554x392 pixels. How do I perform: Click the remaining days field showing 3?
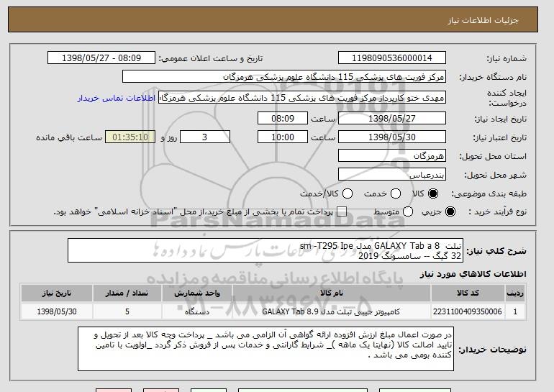pos(205,137)
